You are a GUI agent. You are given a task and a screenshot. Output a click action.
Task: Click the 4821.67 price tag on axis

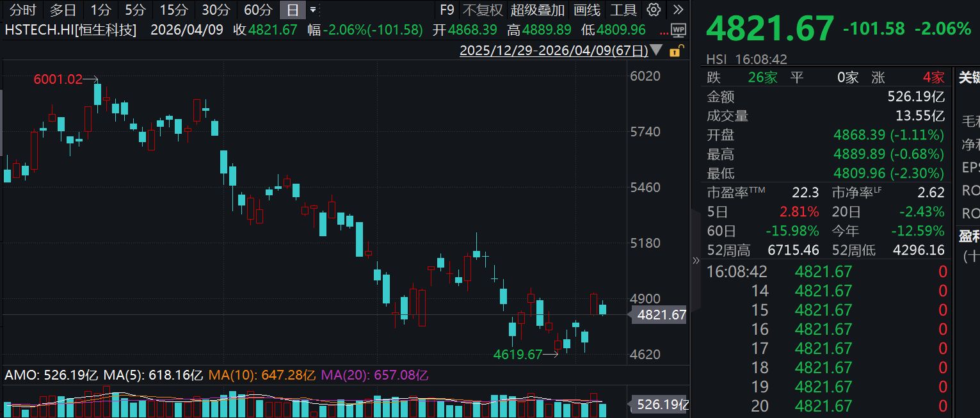[659, 315]
